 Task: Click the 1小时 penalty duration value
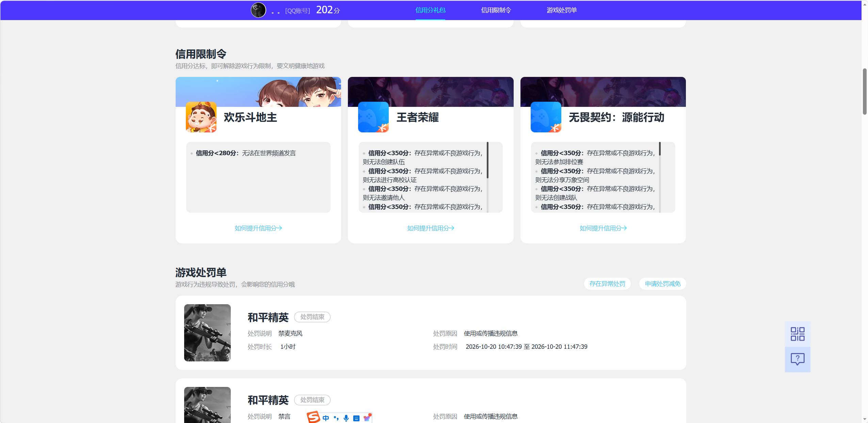[288, 347]
